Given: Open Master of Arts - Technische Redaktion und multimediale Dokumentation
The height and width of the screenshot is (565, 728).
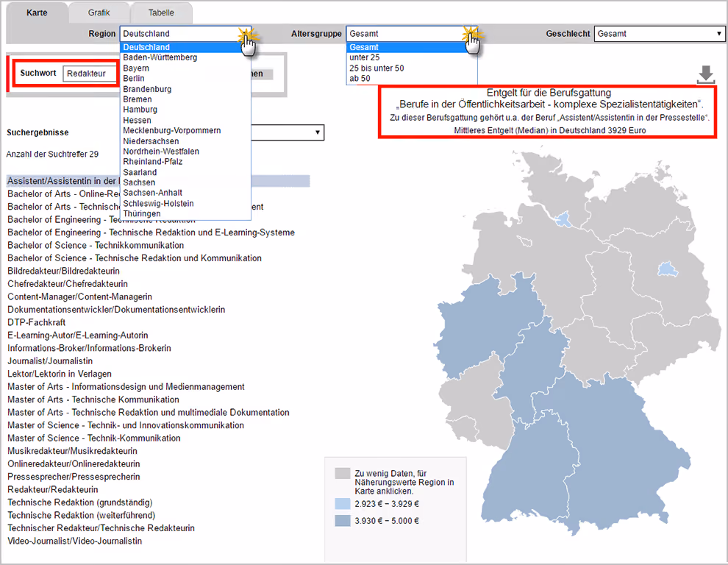Looking at the screenshot, I should (149, 412).
